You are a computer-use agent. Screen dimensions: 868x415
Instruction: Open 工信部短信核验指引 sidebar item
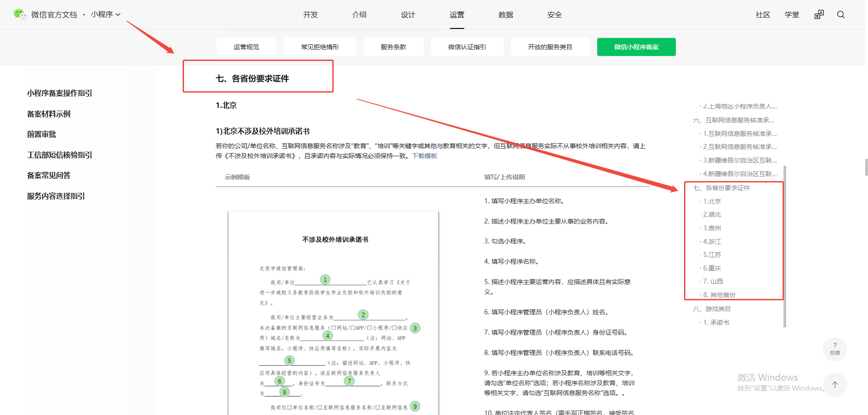pyautogui.click(x=59, y=155)
